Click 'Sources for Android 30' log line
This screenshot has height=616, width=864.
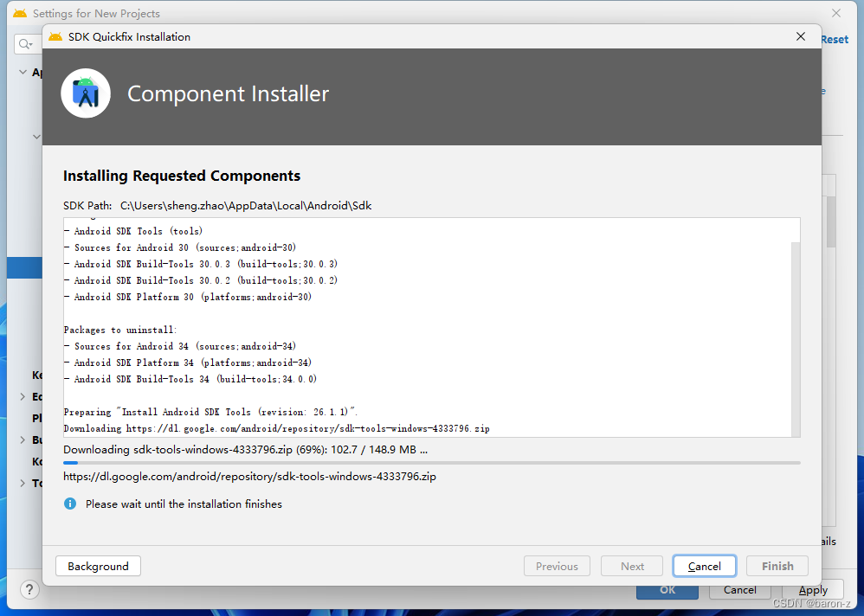pos(180,247)
